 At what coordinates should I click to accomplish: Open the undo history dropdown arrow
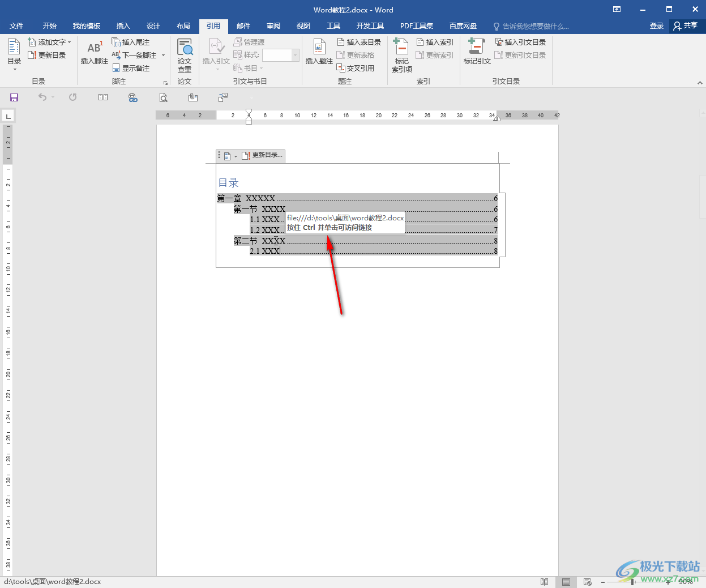53,97
